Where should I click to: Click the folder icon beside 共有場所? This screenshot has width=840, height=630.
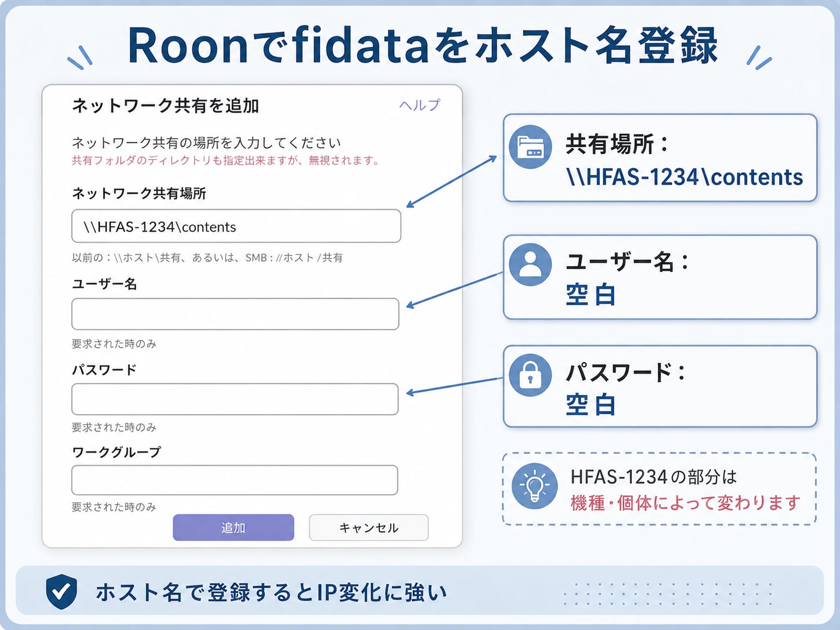[x=530, y=147]
